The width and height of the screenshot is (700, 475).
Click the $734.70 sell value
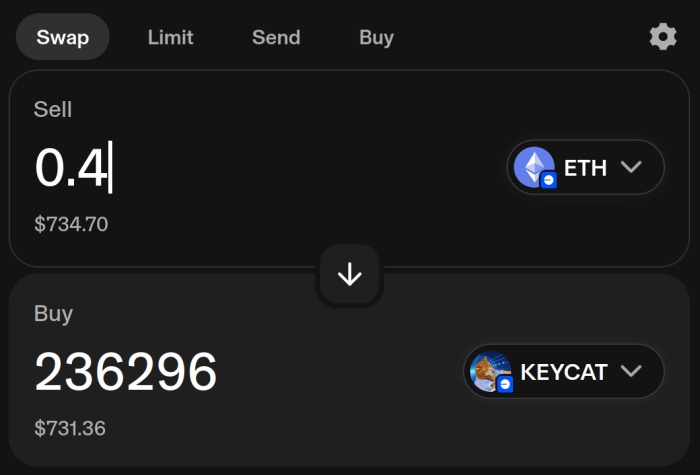pos(71,224)
